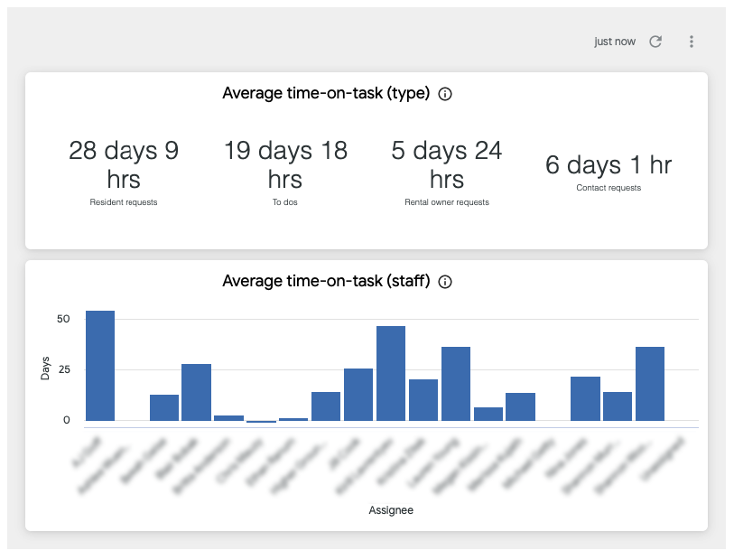This screenshot has height=560, width=734.
Task: Click the Resident requests label
Action: coord(124,202)
